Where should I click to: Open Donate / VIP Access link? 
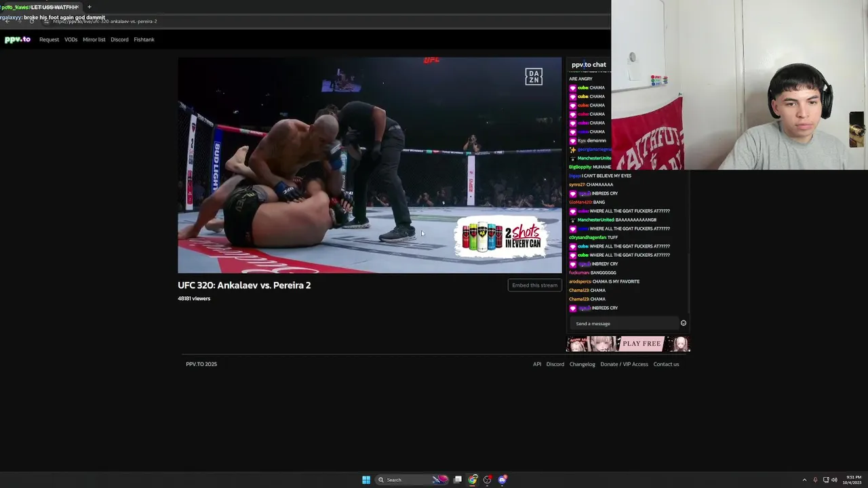tap(624, 364)
